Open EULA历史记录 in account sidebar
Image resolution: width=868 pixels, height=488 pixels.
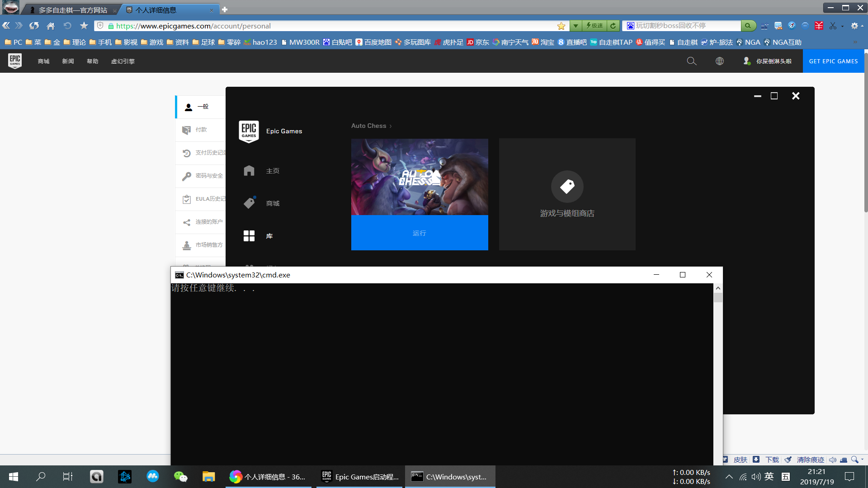(200, 199)
